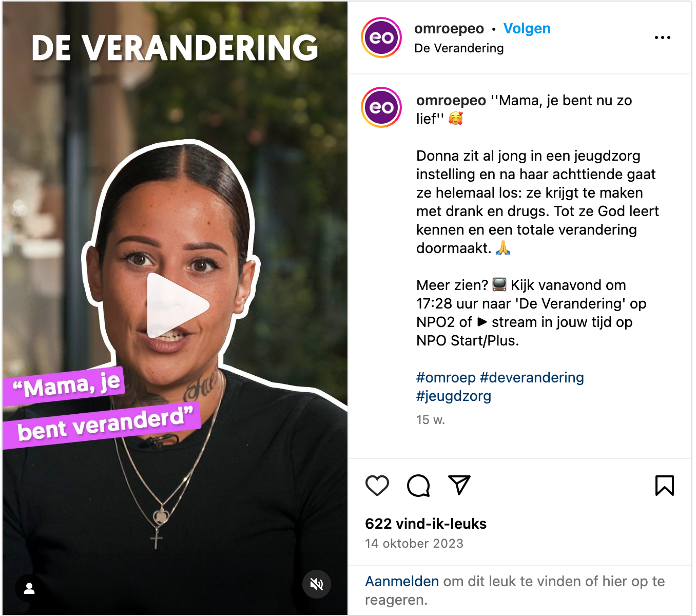Open the omroepeo username in header

click(449, 29)
